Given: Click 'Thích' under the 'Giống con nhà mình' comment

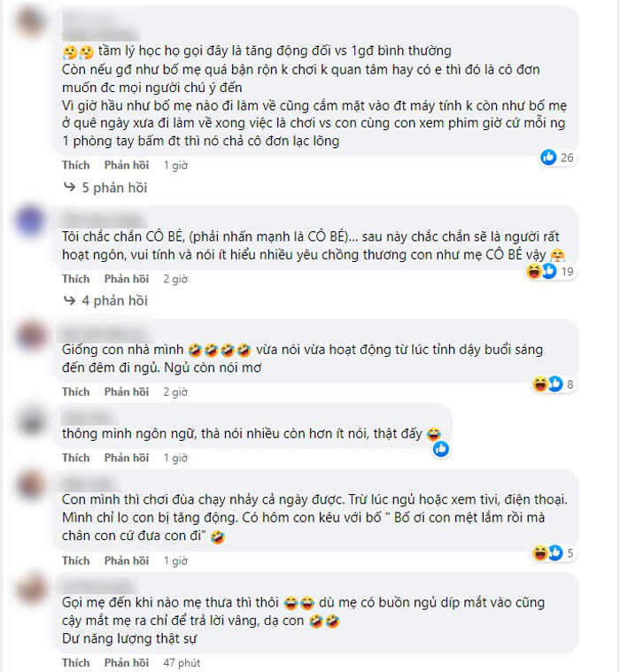Looking at the screenshot, I should 76,391.
